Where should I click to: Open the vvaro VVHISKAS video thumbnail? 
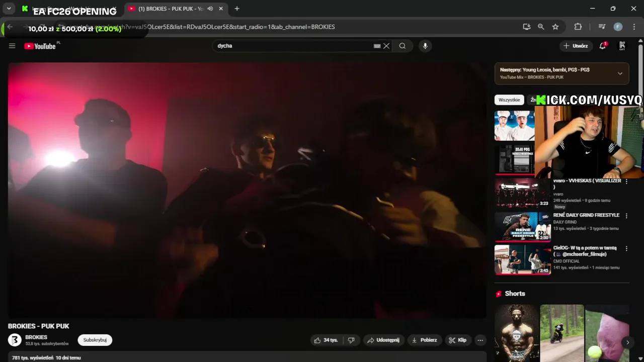(523, 193)
